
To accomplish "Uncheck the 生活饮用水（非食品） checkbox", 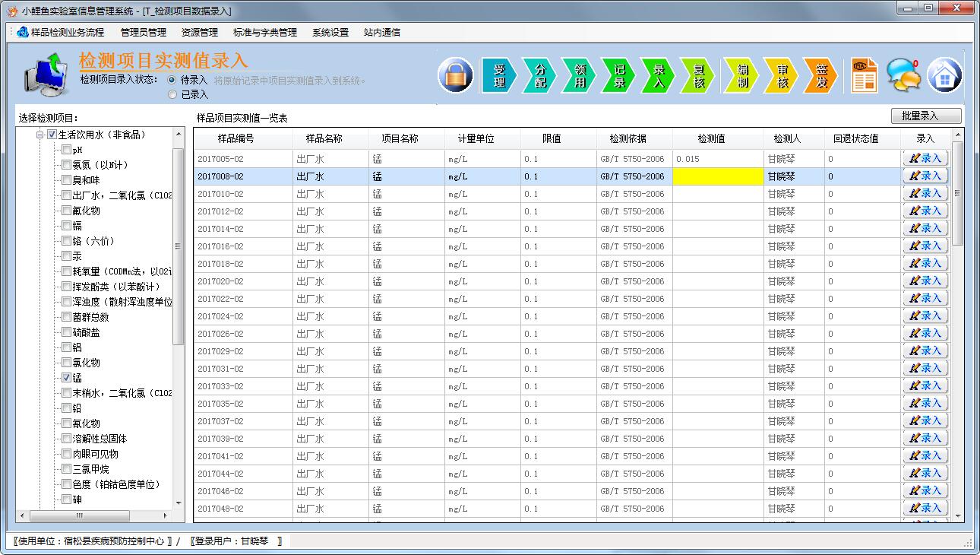I will click(x=52, y=135).
